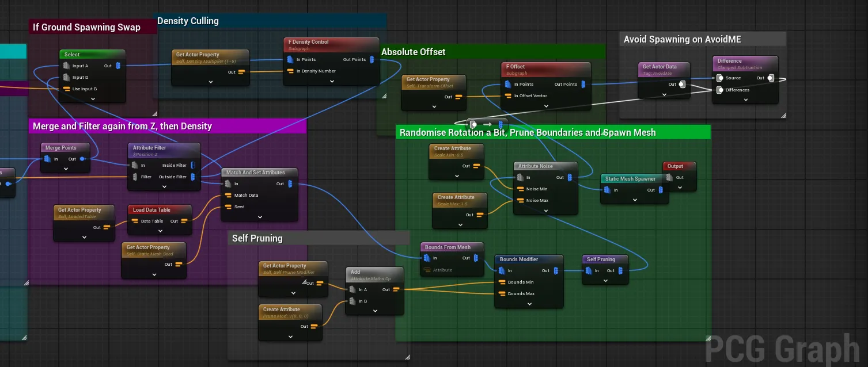Select the Output node title

pos(675,166)
